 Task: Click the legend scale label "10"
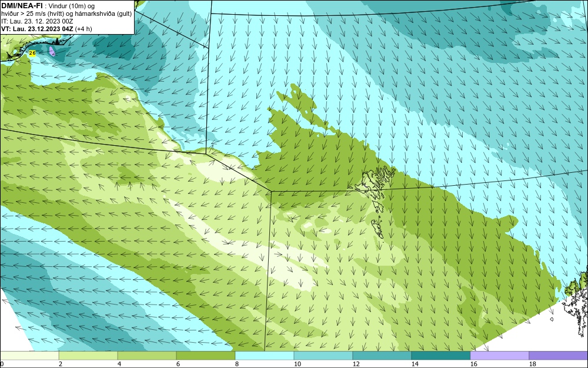coord(298,364)
